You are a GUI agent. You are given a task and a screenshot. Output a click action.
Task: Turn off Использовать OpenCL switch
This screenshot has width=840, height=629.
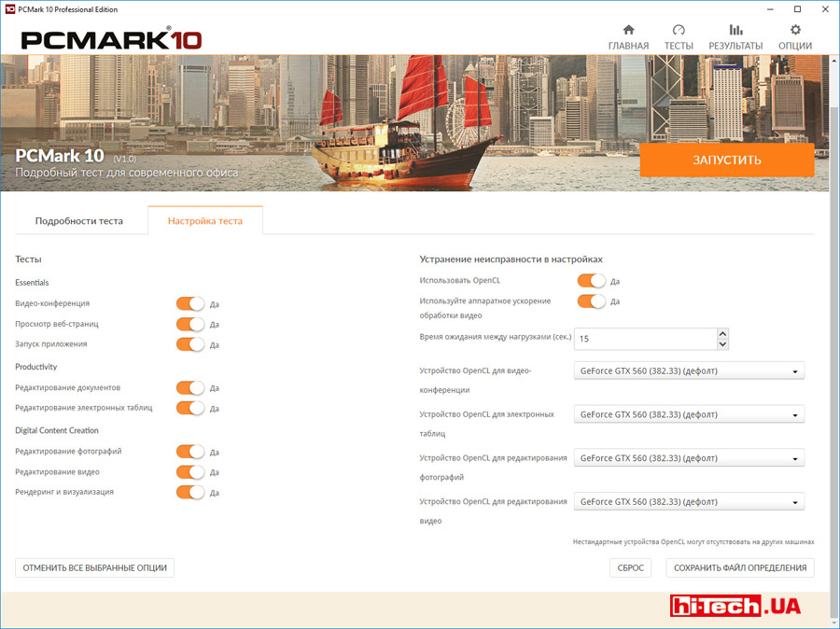click(x=592, y=280)
